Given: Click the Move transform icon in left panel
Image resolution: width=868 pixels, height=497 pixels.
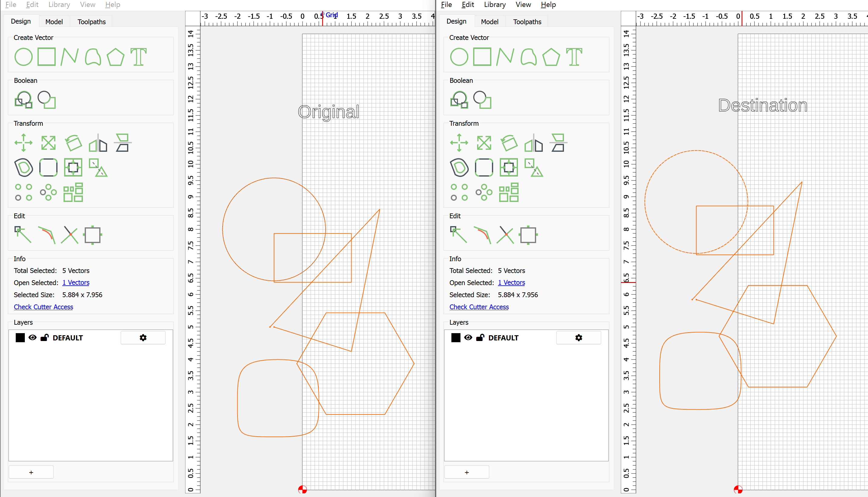Looking at the screenshot, I should coord(23,143).
